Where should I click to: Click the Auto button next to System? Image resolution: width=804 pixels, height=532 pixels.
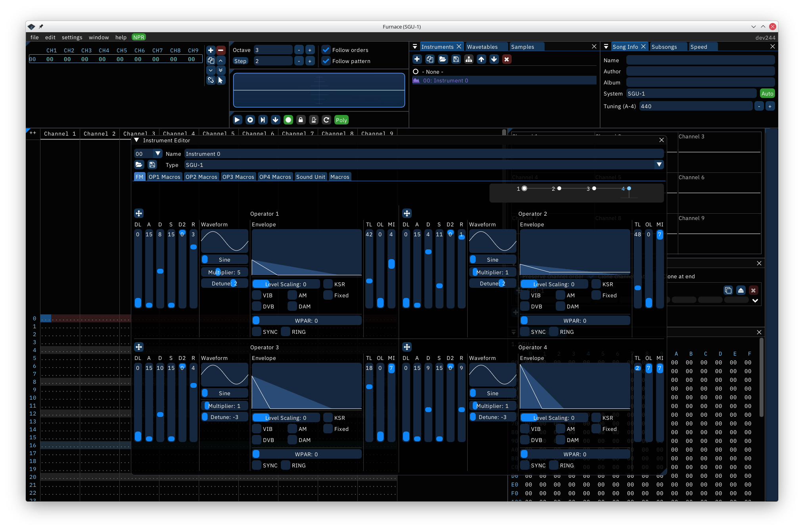(767, 93)
